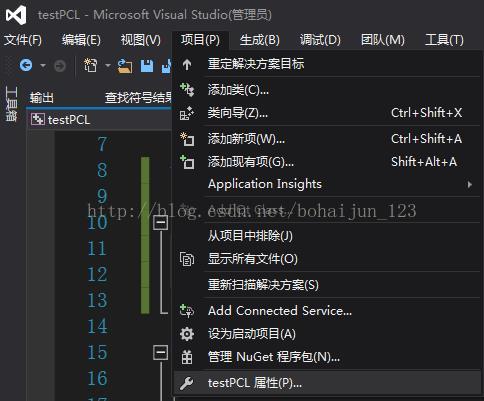Click the new project toolbar icon
Viewport: 484px width, 401px height.
click(x=90, y=65)
